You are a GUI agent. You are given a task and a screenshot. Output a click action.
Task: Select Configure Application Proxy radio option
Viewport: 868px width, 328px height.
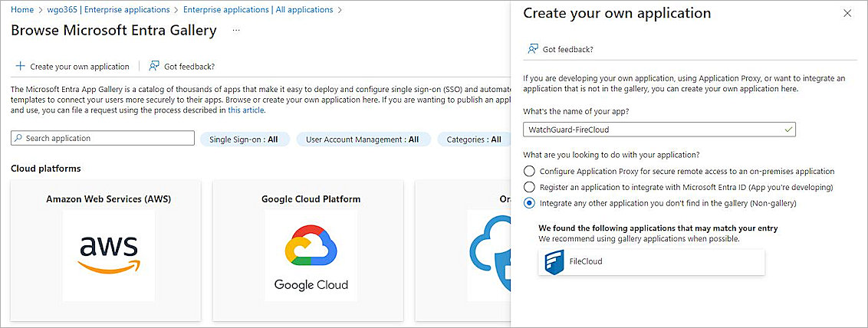(530, 172)
